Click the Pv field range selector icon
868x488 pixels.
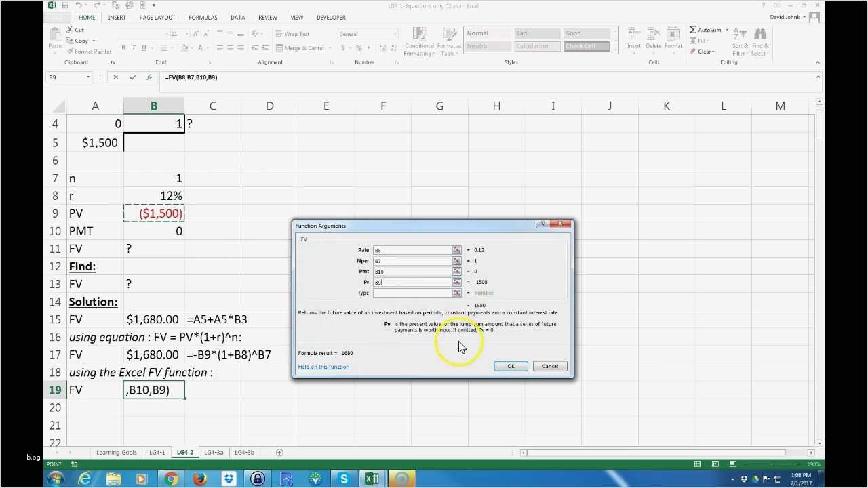point(457,282)
